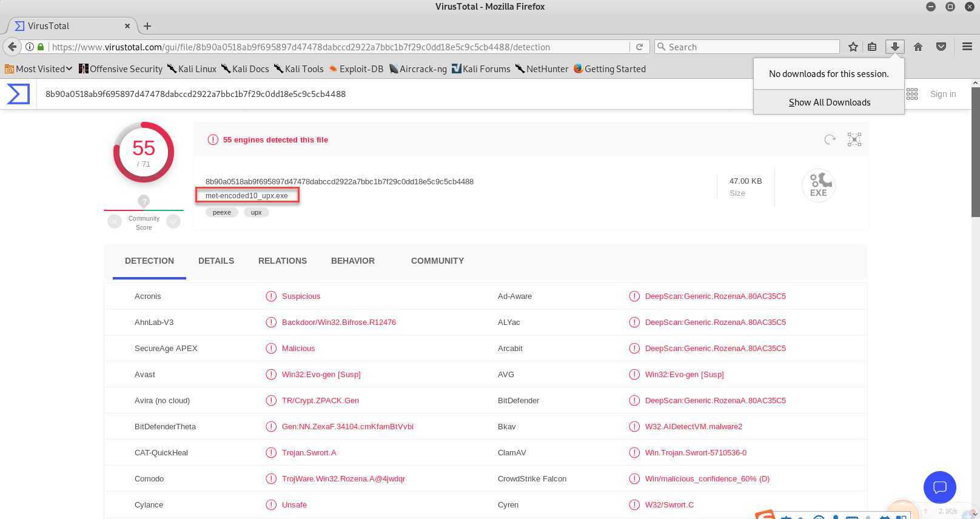Bookmark this page star icon
This screenshot has height=519, width=980.
click(853, 47)
